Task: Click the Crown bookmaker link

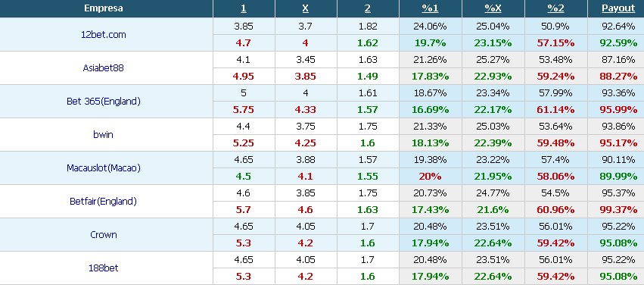Action: point(104,234)
